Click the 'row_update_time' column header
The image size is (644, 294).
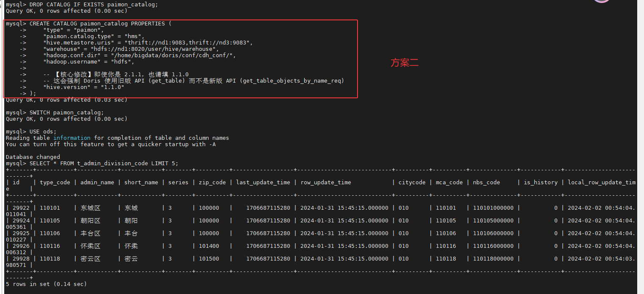point(326,183)
